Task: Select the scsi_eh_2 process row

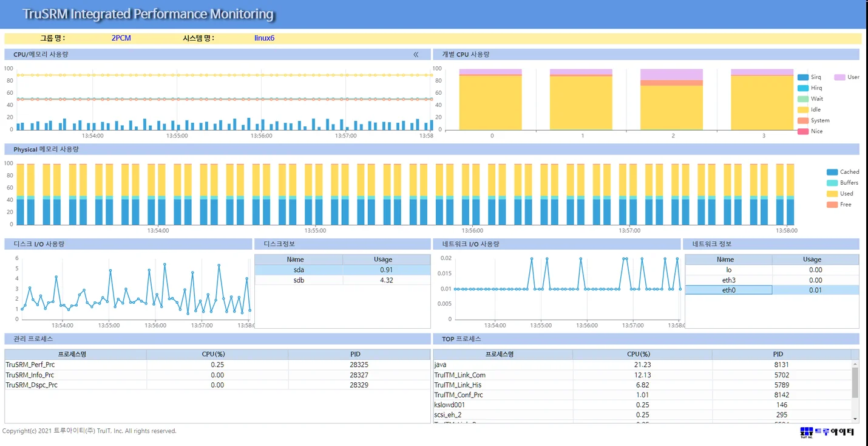Action: (642, 415)
